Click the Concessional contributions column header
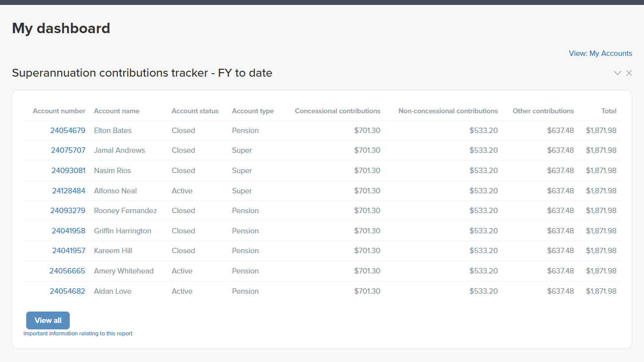Viewport: 644px width, 362px height. [x=338, y=111]
